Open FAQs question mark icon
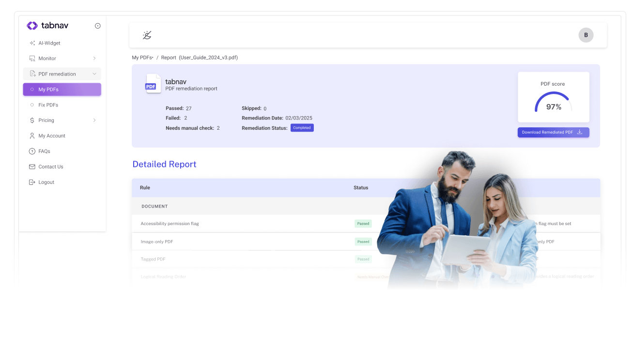635x364 pixels. click(32, 152)
